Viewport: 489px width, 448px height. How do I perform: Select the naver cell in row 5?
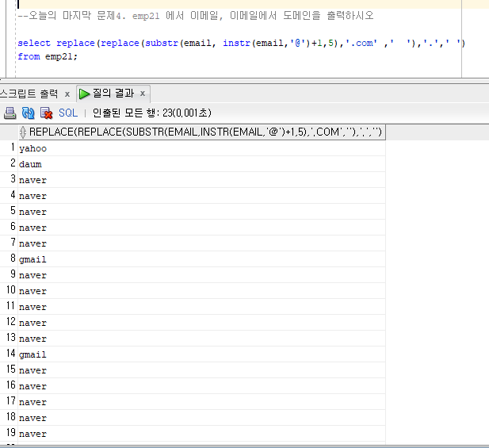tap(202, 212)
